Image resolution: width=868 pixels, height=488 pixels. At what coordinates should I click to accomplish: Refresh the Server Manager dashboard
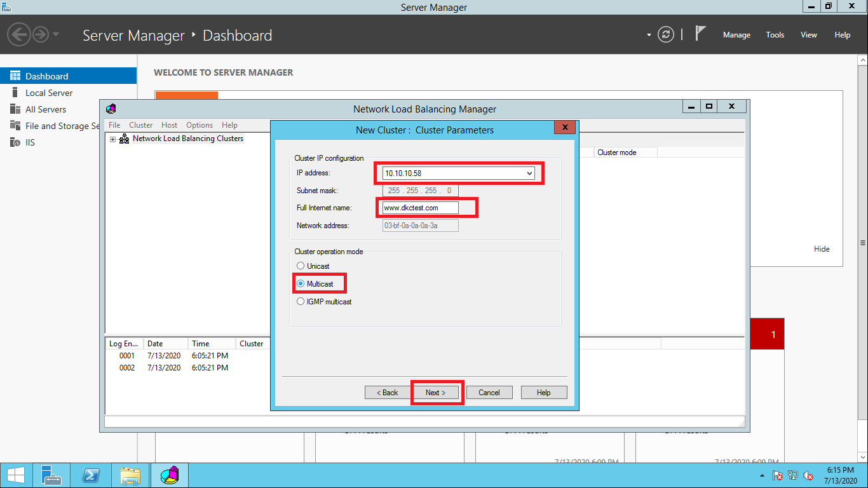[x=666, y=34]
